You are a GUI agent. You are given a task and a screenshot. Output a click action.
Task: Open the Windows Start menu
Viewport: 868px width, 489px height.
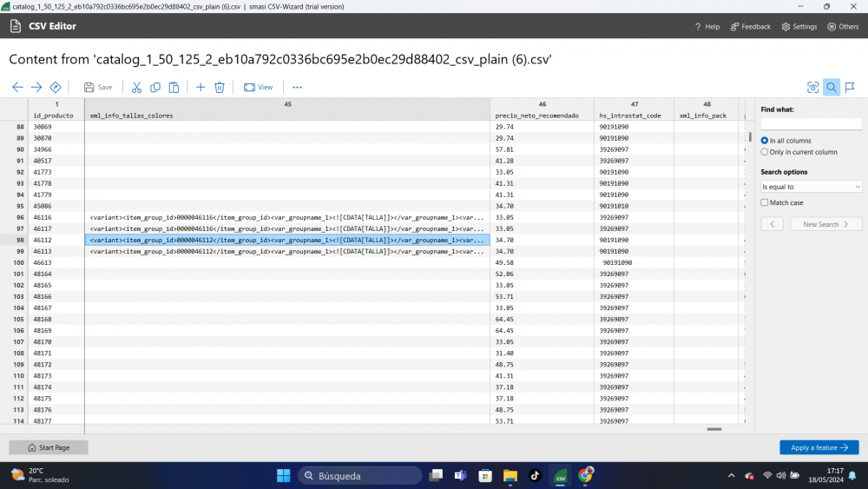tap(284, 476)
